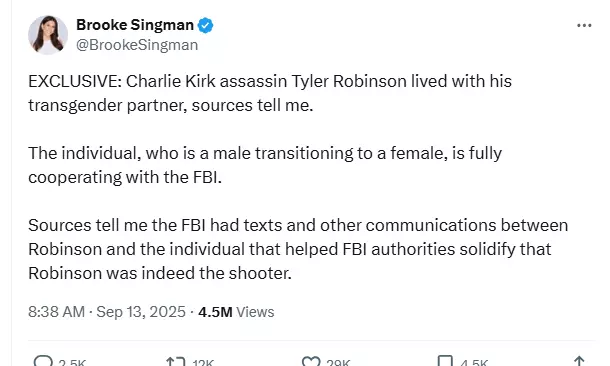Click the paragraph beginning The individual
Screen dimensions: 610x366
(x=265, y=165)
